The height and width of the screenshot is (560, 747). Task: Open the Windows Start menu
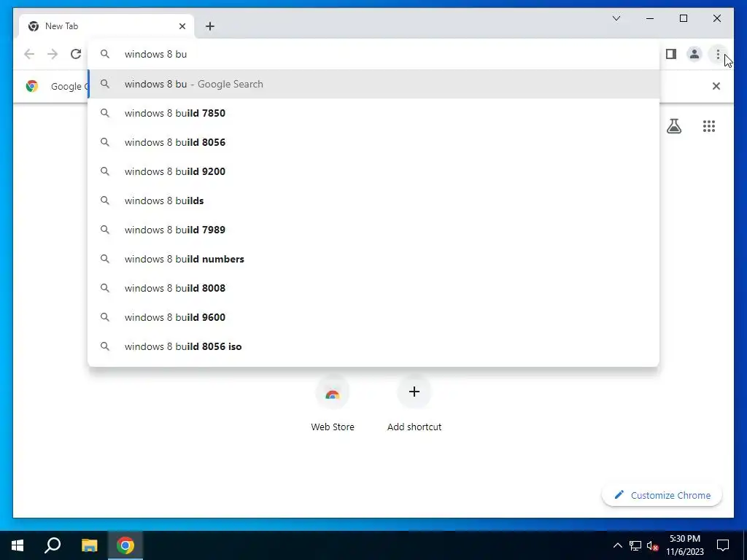(x=18, y=545)
